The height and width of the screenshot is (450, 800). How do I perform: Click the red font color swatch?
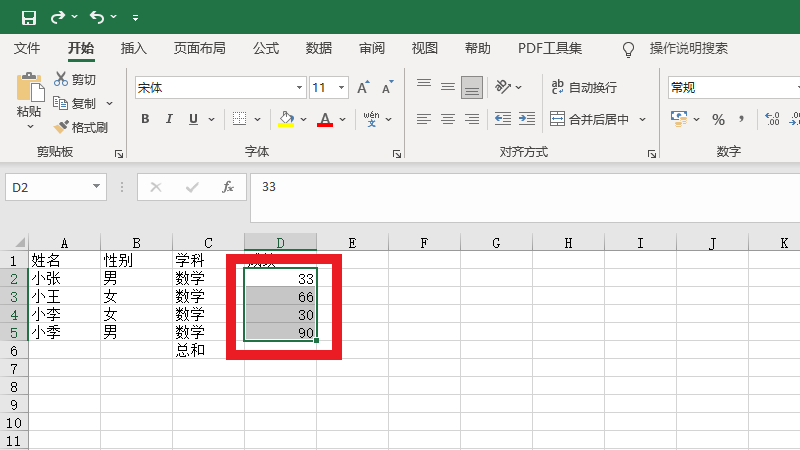325,119
